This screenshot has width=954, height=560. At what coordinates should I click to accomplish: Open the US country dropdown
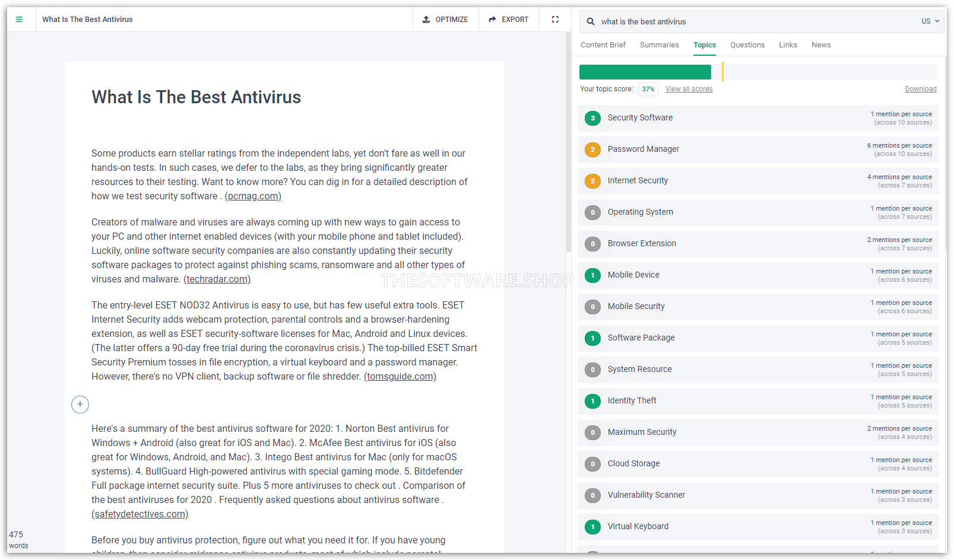930,21
